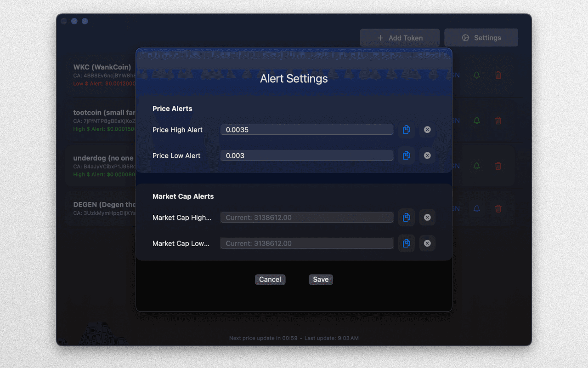Clear the Price High Alert field with X

(427, 130)
